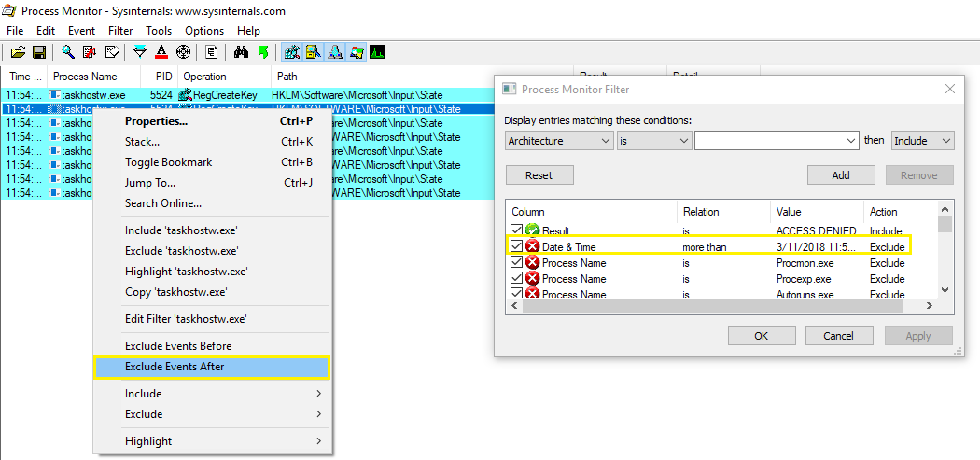Click the green Jump To arrow icon
Viewport: 980px width, 460px height.
[263, 52]
